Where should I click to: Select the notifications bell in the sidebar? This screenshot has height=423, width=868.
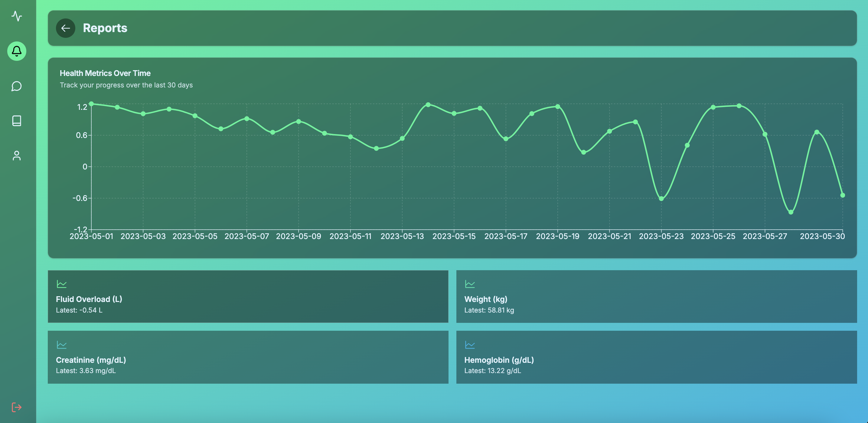click(x=17, y=51)
